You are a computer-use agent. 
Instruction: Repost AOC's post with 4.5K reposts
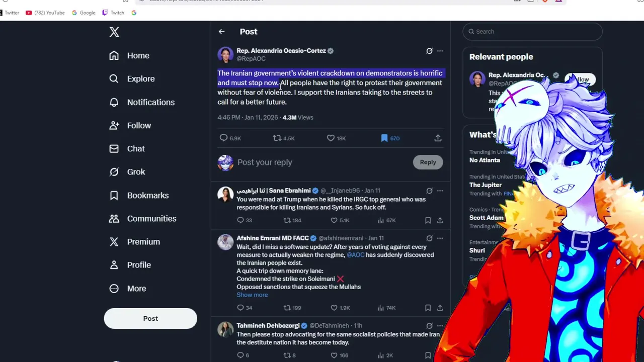click(x=277, y=138)
